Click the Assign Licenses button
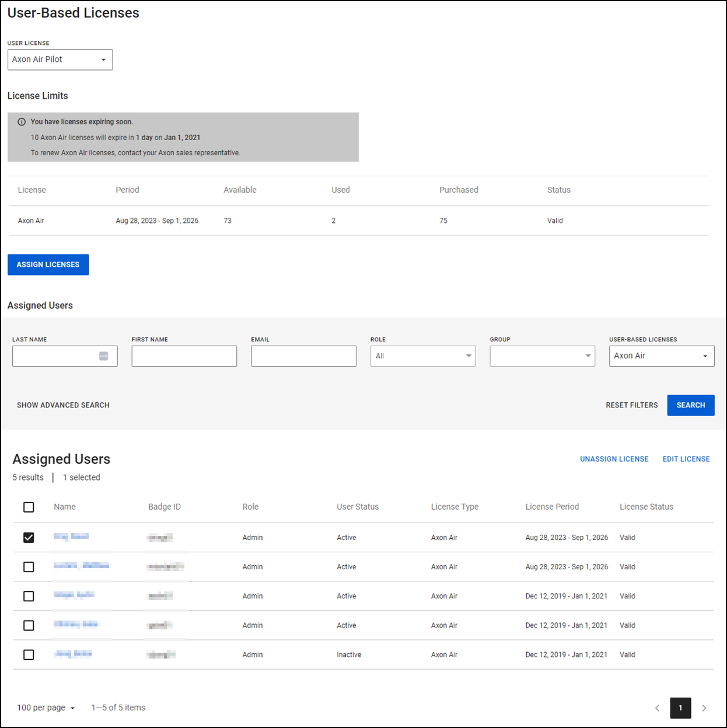This screenshot has width=727, height=728. pyautogui.click(x=48, y=264)
